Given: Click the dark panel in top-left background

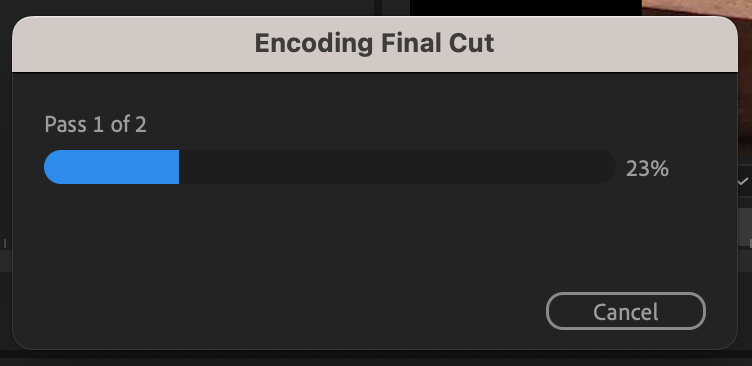Looking at the screenshot, I should point(187,7).
